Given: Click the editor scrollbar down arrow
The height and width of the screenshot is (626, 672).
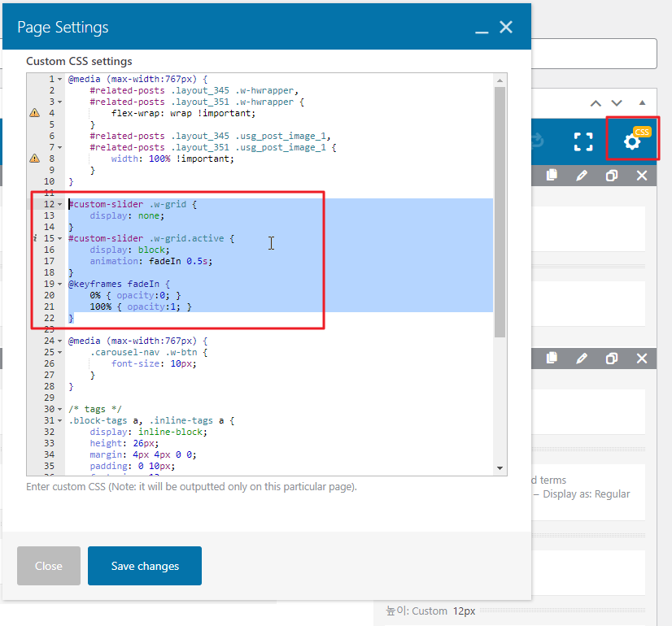Looking at the screenshot, I should pos(500,468).
